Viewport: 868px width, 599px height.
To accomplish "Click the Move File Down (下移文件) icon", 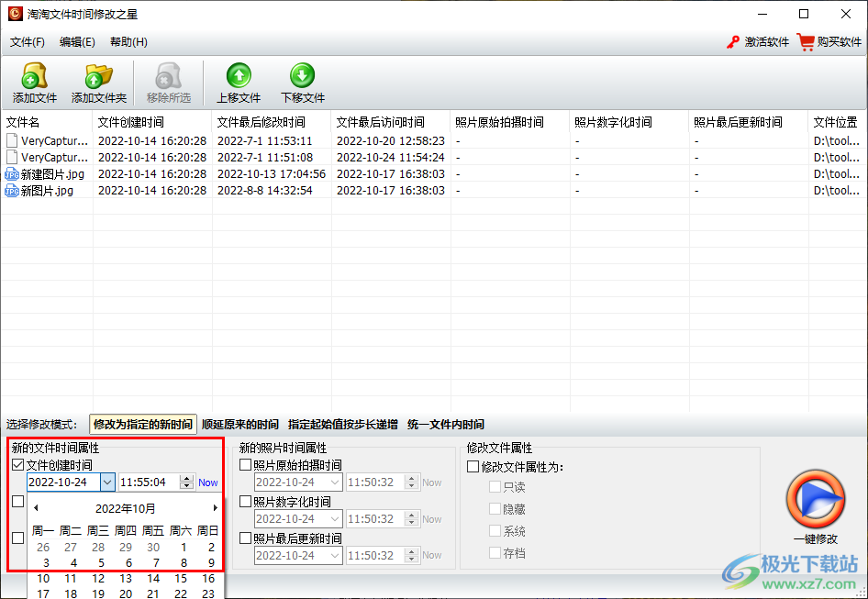I will tap(302, 76).
